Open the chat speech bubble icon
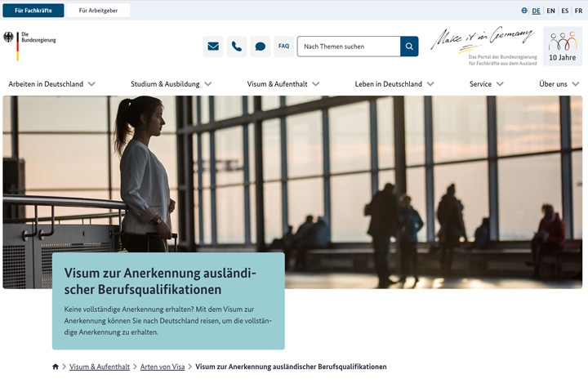Image resolution: width=588 pixels, height=392 pixels. pyautogui.click(x=261, y=47)
